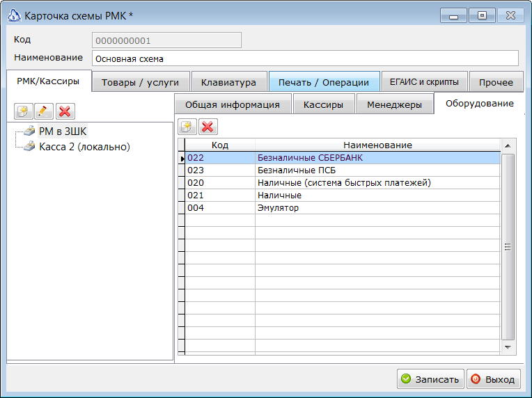This screenshot has width=532, height=398.
Task: Click the Записать button
Action: click(x=430, y=379)
